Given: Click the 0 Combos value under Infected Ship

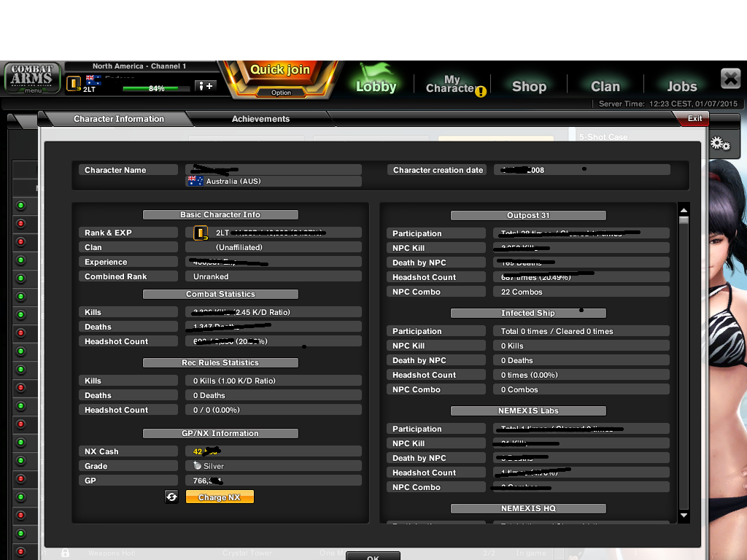Looking at the screenshot, I should tap(519, 389).
